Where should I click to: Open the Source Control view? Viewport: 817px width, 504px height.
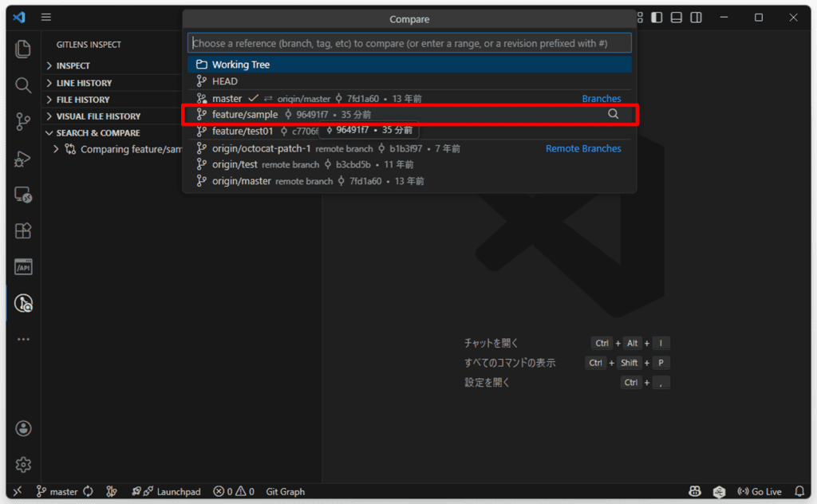(x=22, y=121)
